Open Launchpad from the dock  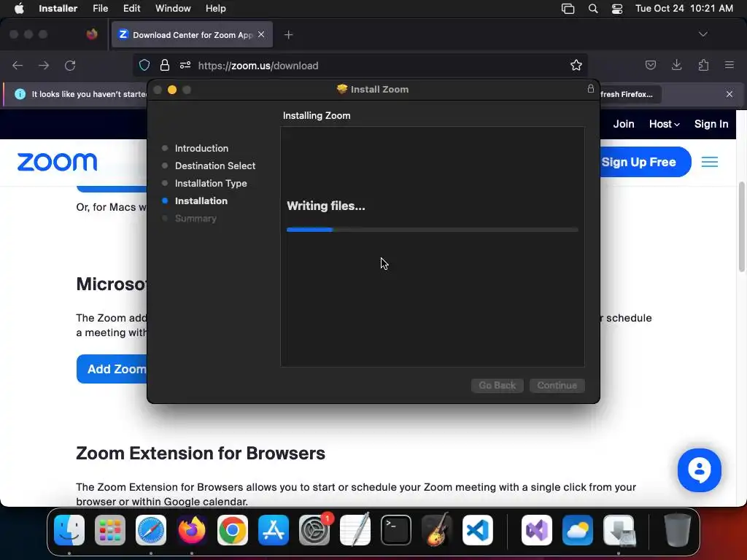pyautogui.click(x=110, y=530)
